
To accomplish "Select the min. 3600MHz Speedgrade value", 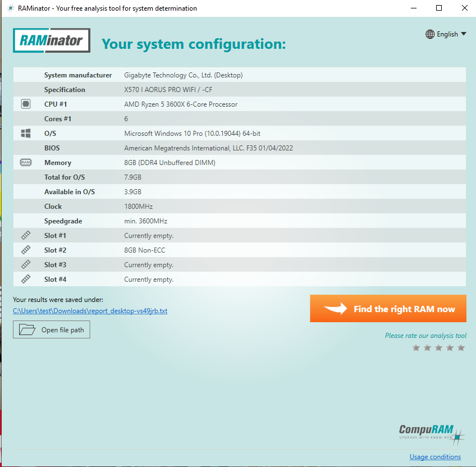I will [x=146, y=221].
